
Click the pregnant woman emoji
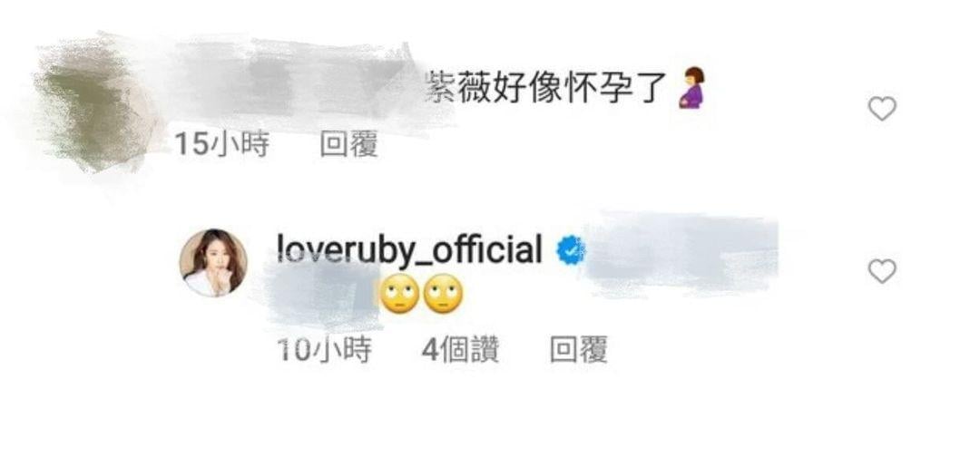click(x=691, y=88)
